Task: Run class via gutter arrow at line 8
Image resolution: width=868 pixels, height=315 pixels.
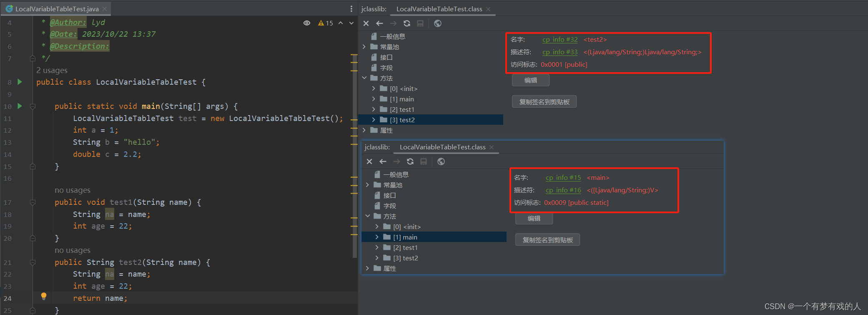Action: point(20,82)
